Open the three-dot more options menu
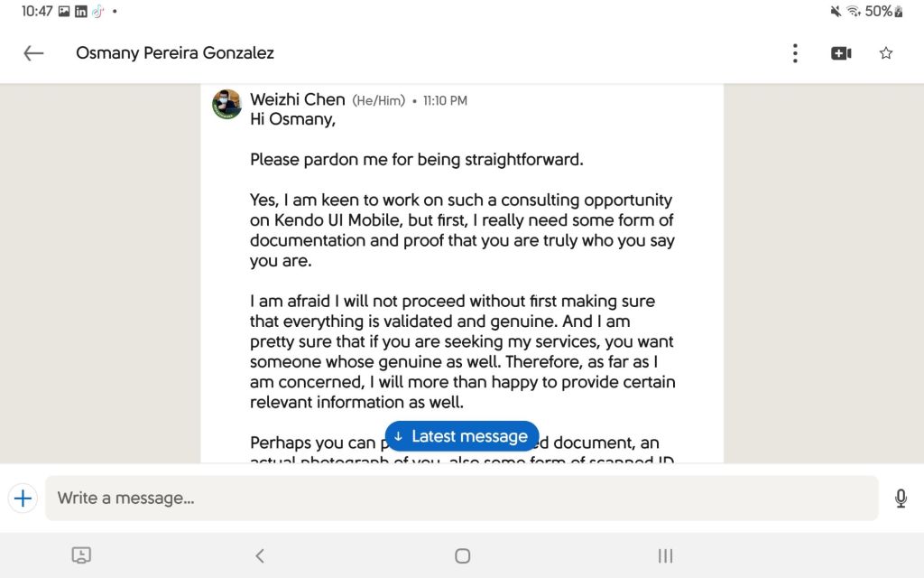The image size is (924, 578). click(794, 53)
